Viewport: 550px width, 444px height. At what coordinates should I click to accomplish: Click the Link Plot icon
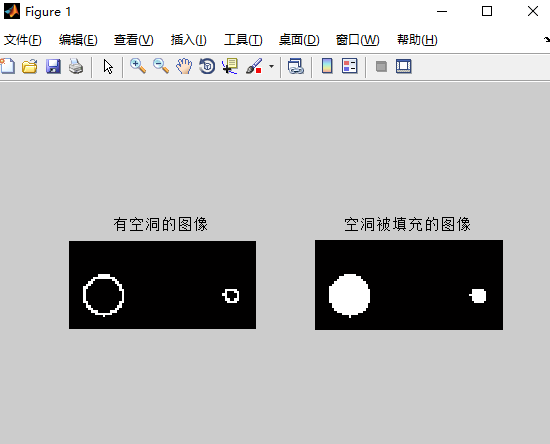pos(296,66)
